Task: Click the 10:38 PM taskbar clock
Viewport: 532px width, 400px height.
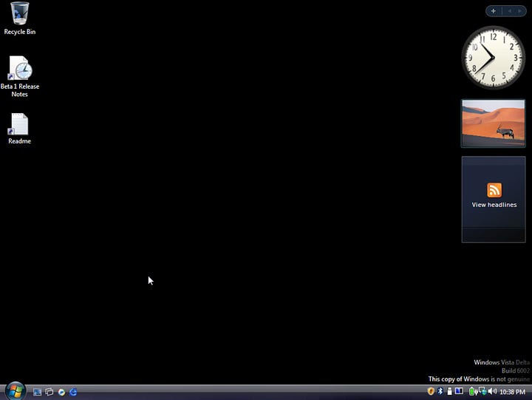Action: coord(512,392)
